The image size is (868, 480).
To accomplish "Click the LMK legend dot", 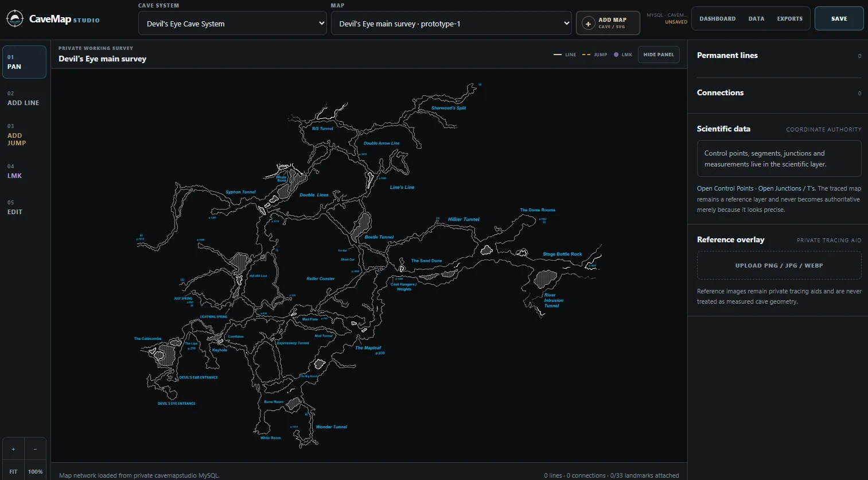I will [616, 55].
